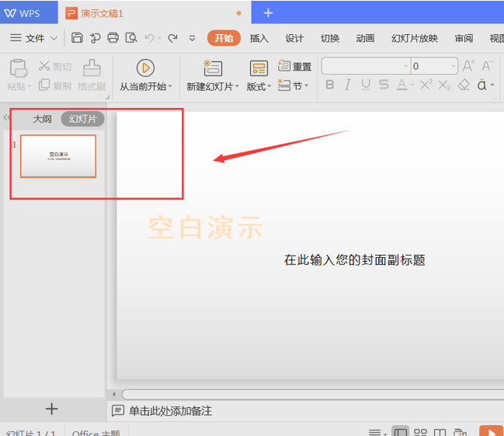Click the 新建幻灯片 icon
504x436 pixels.
coord(213,68)
